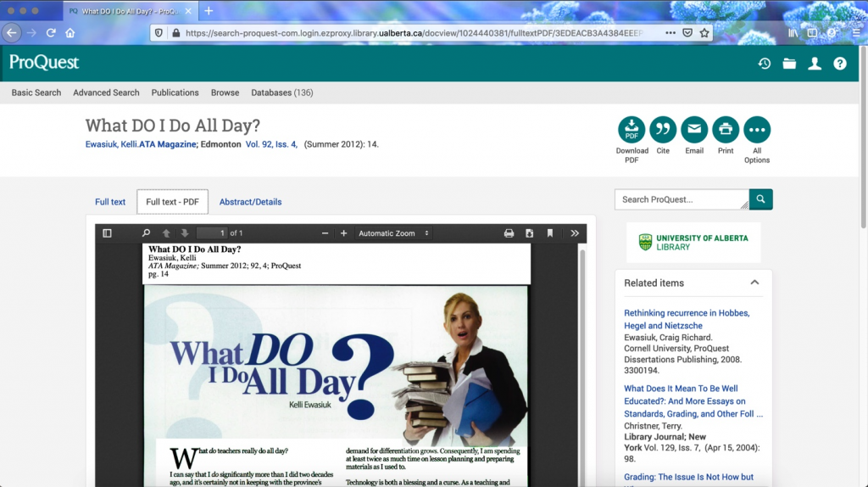Viewport: 868px width, 487px height.
Task: Open the ATA Magazine publication link
Action: point(167,144)
